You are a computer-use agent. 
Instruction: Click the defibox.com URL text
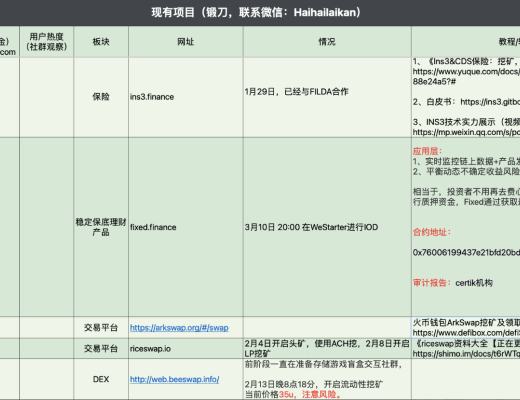click(466, 333)
